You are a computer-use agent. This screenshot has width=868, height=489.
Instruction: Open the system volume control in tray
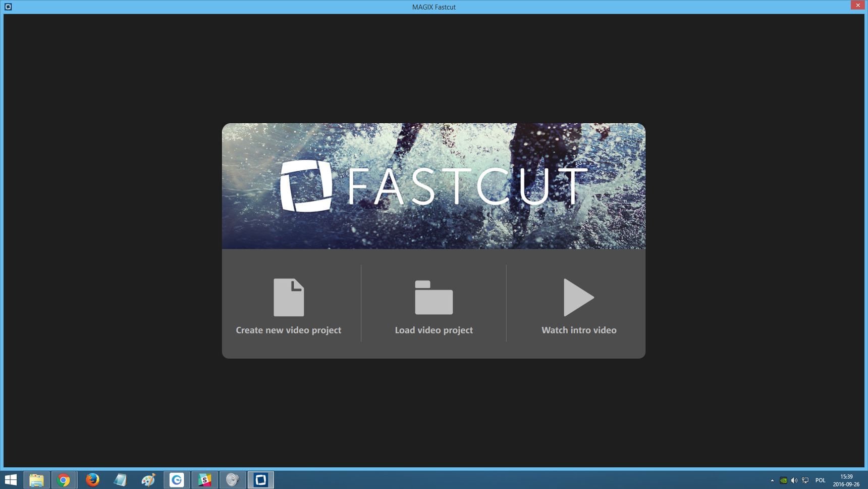pos(794,480)
